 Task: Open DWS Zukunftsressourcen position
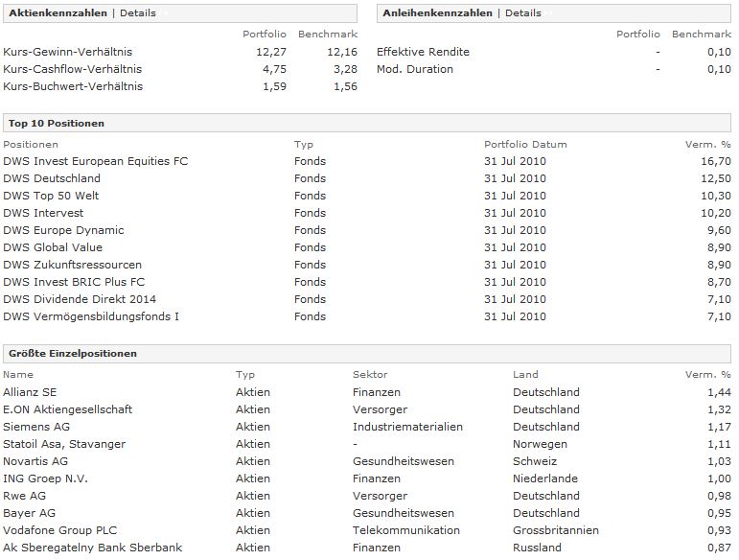[72, 265]
